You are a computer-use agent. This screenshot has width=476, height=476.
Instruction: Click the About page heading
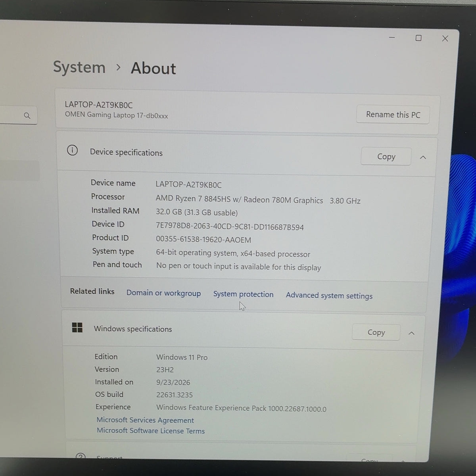[x=154, y=68]
